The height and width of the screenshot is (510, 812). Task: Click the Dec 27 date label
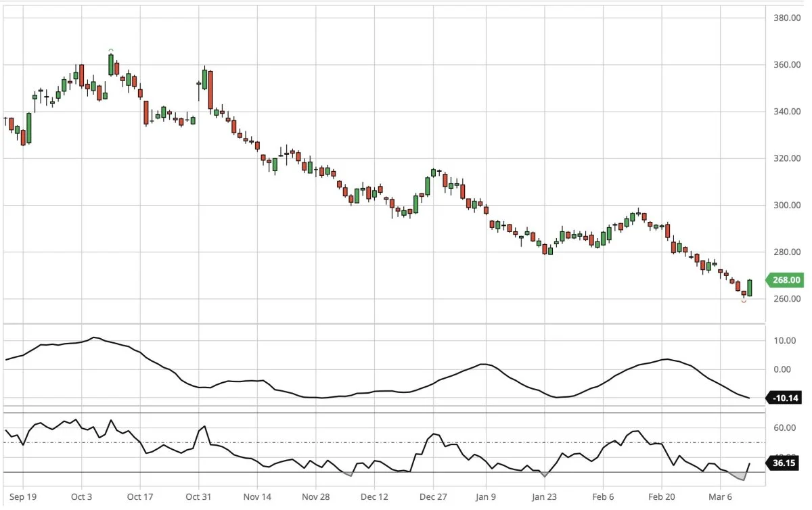[433, 496]
